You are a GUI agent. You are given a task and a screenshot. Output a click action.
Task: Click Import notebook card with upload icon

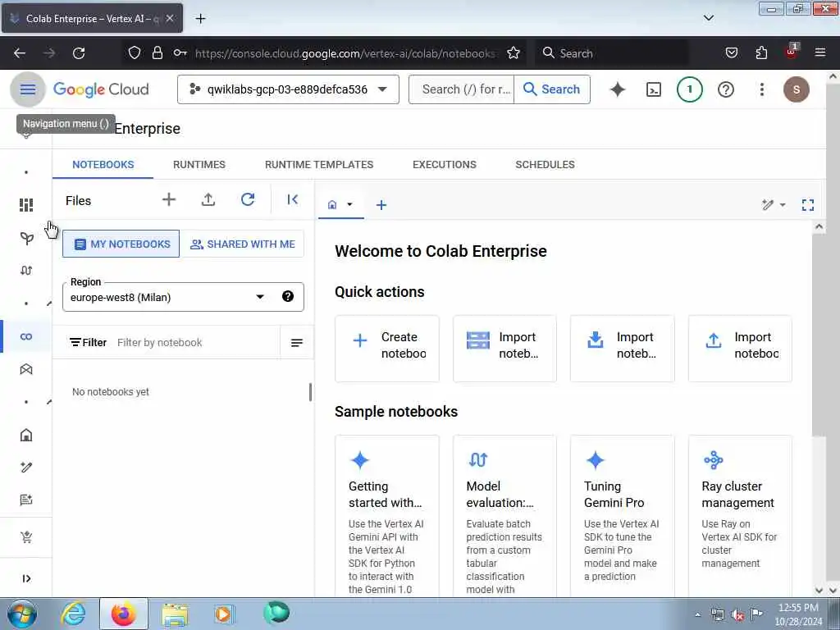(740, 348)
